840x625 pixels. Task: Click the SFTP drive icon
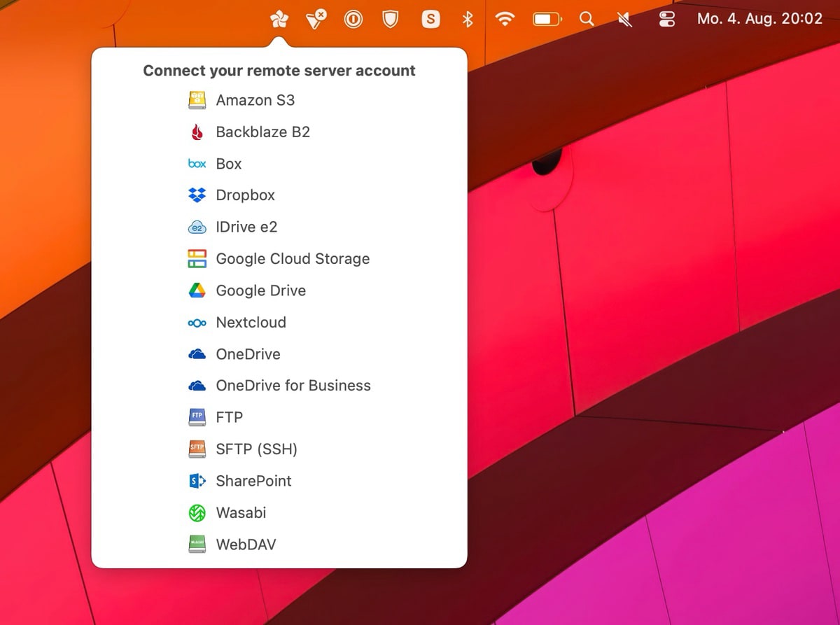tap(197, 449)
